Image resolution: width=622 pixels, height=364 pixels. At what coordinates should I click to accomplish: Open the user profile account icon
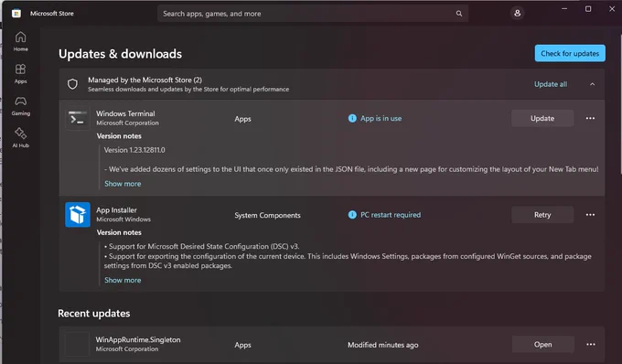coord(518,13)
